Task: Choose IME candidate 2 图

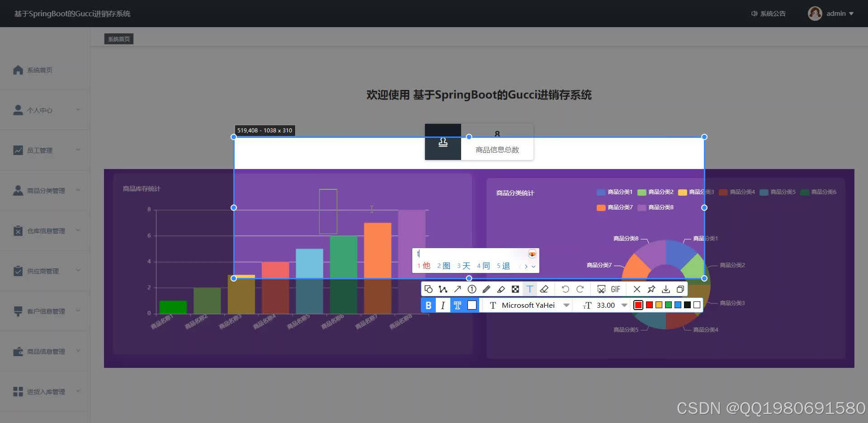Action: point(443,266)
